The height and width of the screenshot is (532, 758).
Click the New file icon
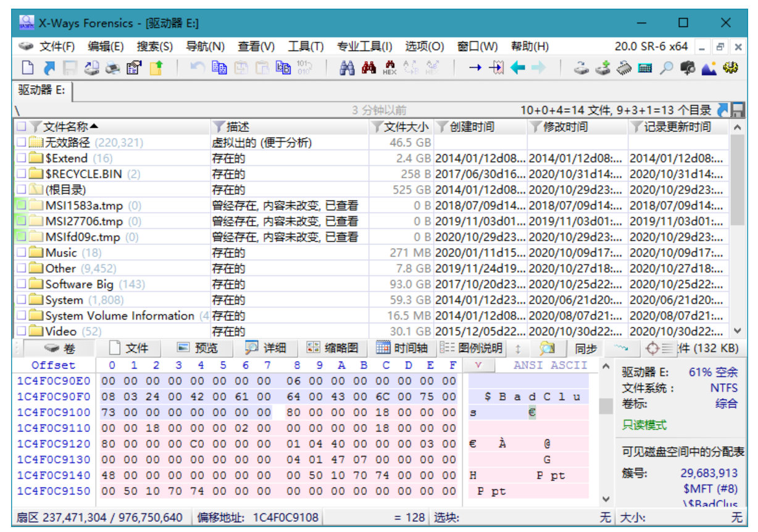[28, 69]
